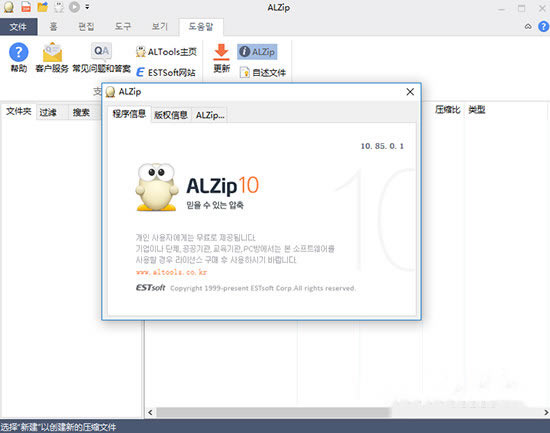Open the 文件 File menu tab

(x=19, y=27)
